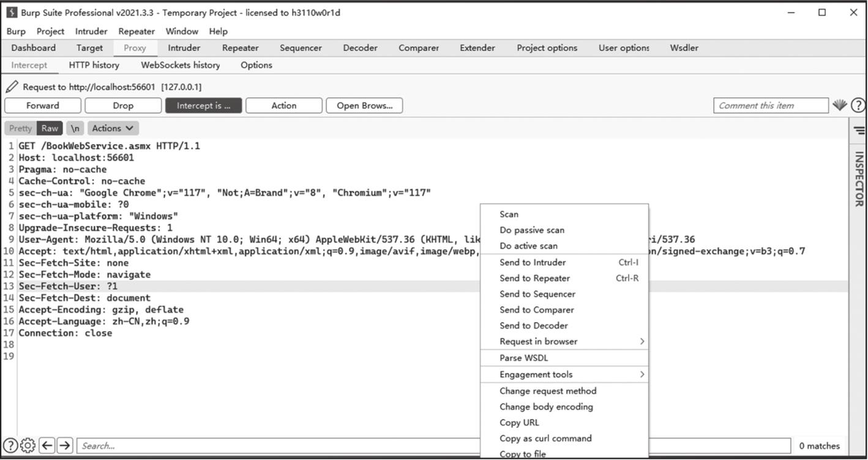Open User options tab
This screenshot has height=460, width=868.
point(624,48)
